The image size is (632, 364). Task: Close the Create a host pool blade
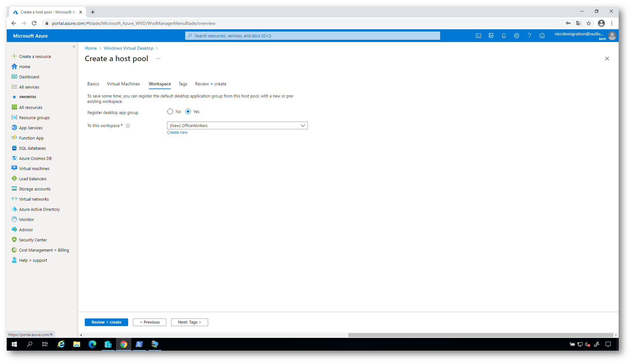pos(607,59)
